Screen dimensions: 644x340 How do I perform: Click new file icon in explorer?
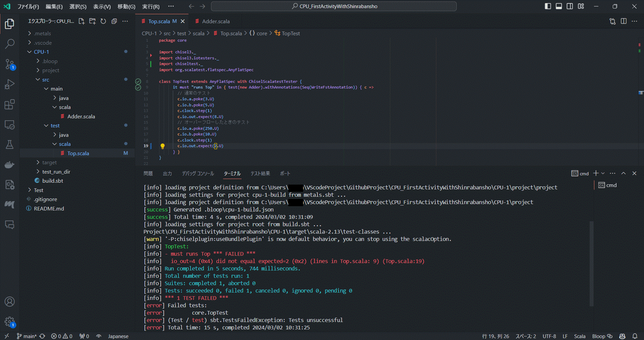(x=81, y=21)
